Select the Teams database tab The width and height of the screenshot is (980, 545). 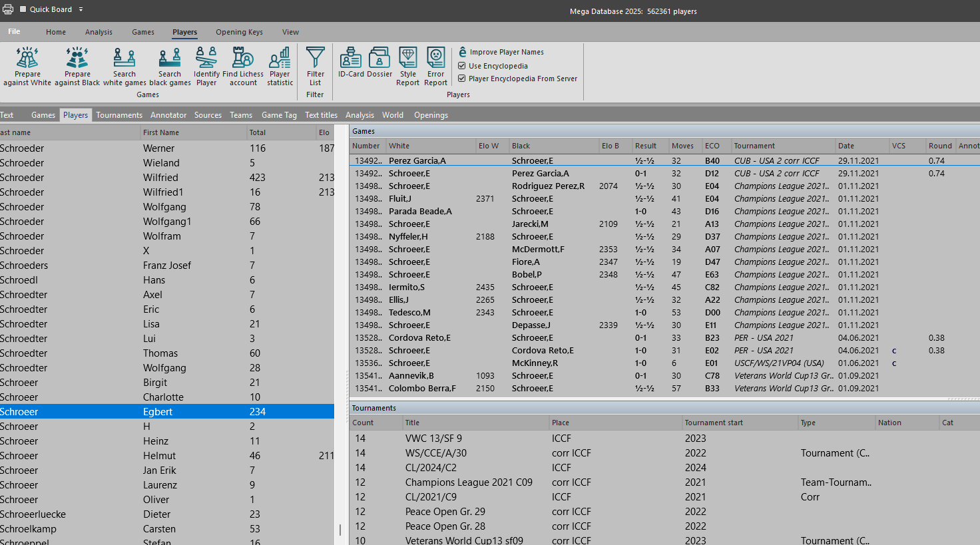(241, 115)
